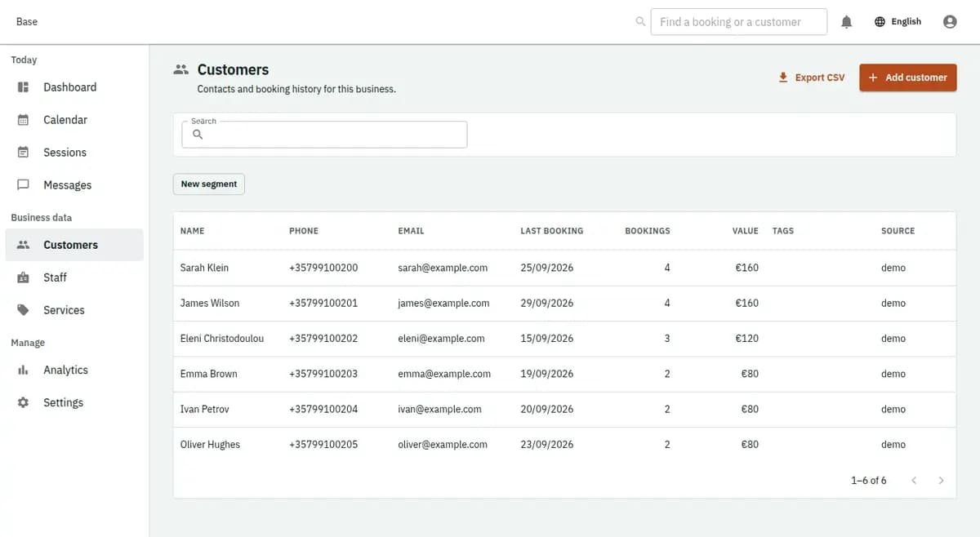Click the Services tag icon
The image size is (980, 537).
[23, 310]
